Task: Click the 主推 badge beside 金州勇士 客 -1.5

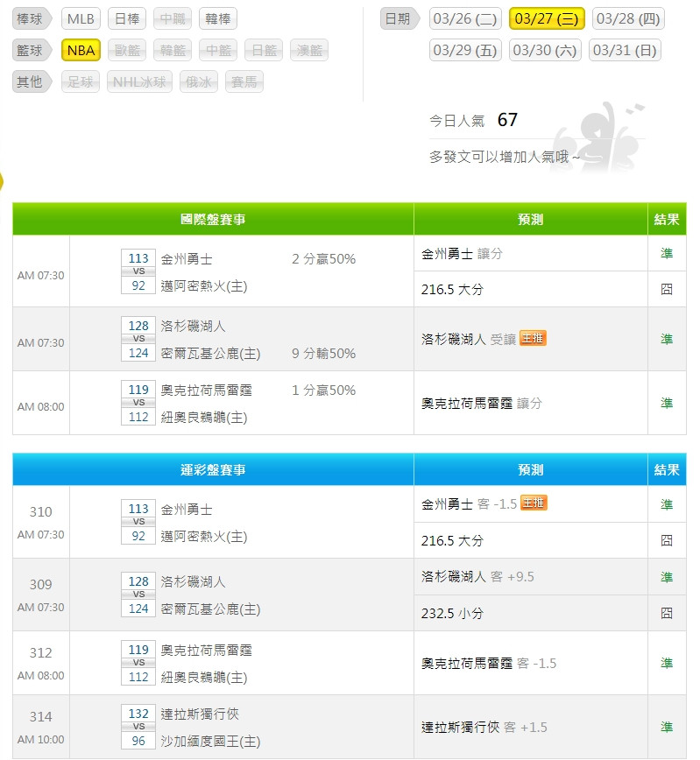Action: pos(534,503)
